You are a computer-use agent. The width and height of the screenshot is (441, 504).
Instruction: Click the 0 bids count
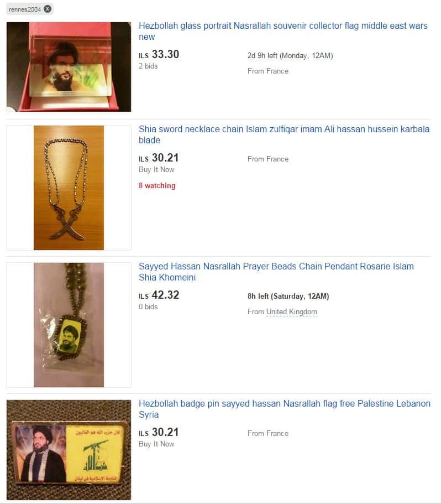coord(148,306)
